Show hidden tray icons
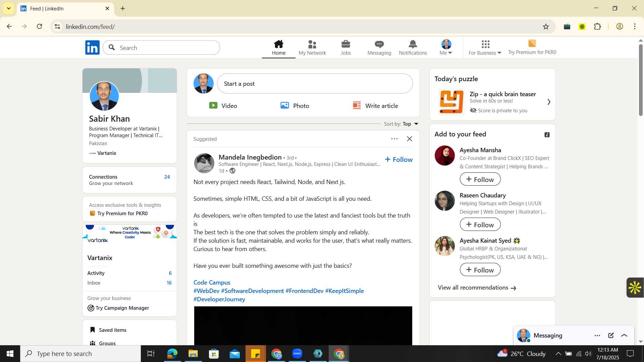This screenshot has height=362, width=644. [558, 354]
